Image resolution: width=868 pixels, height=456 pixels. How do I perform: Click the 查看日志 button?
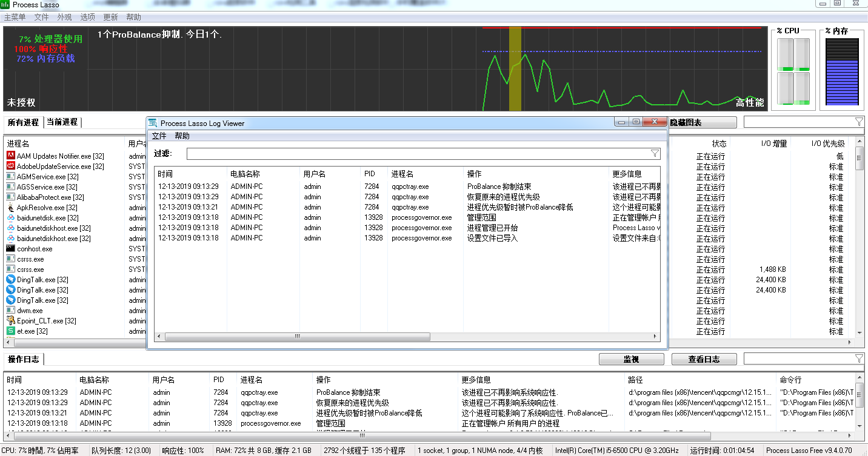(704, 359)
